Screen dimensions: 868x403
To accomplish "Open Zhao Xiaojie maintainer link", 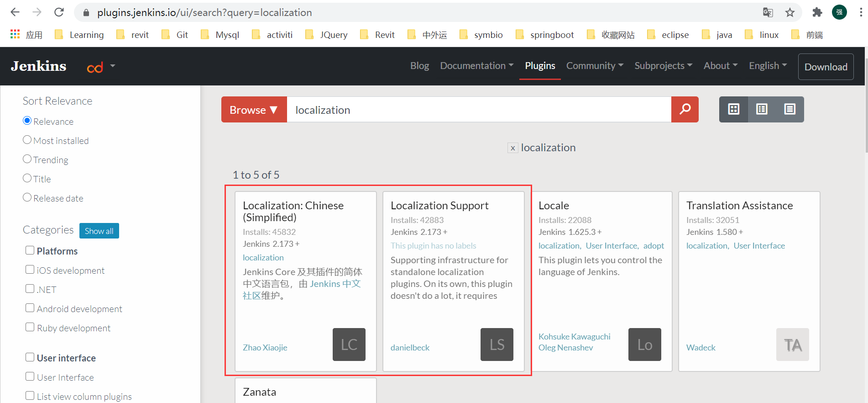I will 265,348.
